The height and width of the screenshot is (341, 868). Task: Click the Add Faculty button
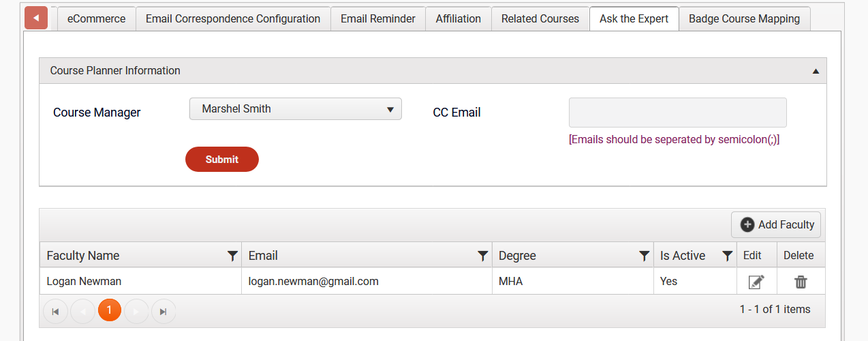pyautogui.click(x=776, y=224)
